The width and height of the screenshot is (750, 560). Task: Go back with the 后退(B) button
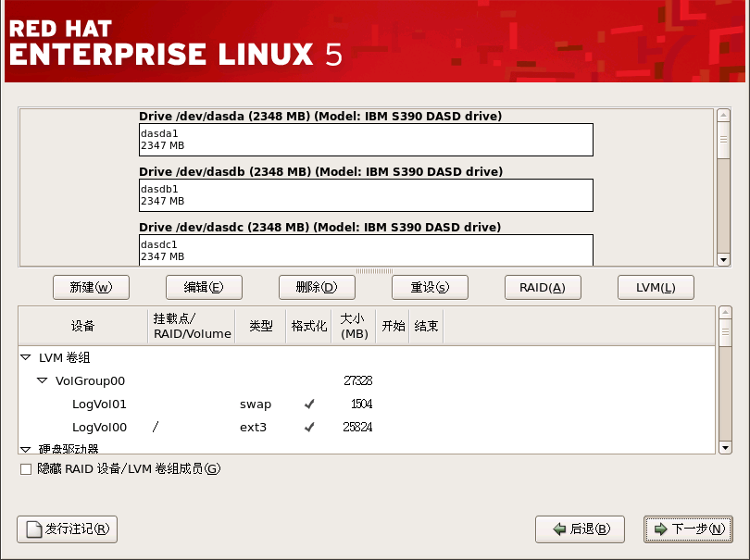(x=580, y=529)
